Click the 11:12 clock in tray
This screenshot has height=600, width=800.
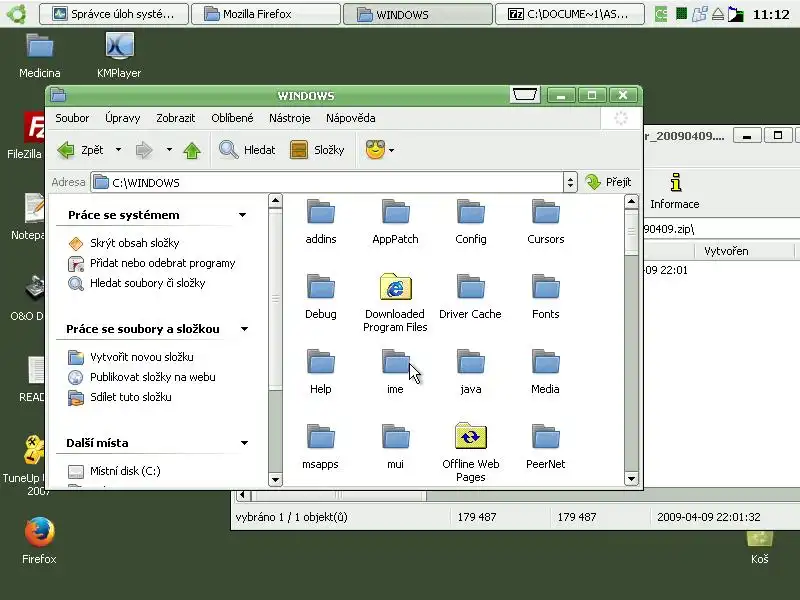point(771,14)
